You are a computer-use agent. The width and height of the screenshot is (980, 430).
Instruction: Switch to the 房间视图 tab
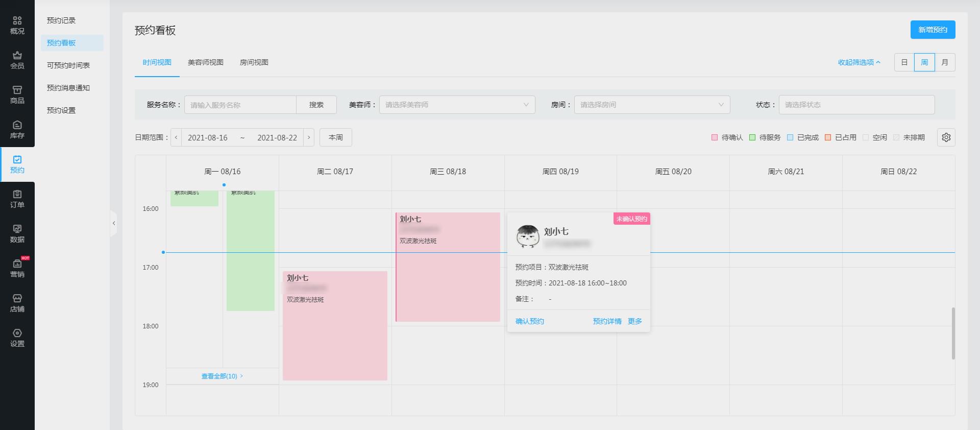click(254, 62)
